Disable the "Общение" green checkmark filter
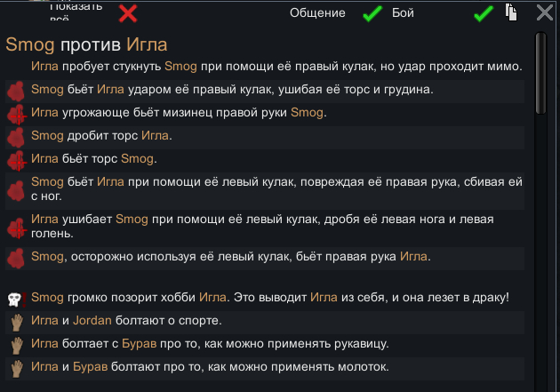This screenshot has width=560, height=392. point(372,13)
